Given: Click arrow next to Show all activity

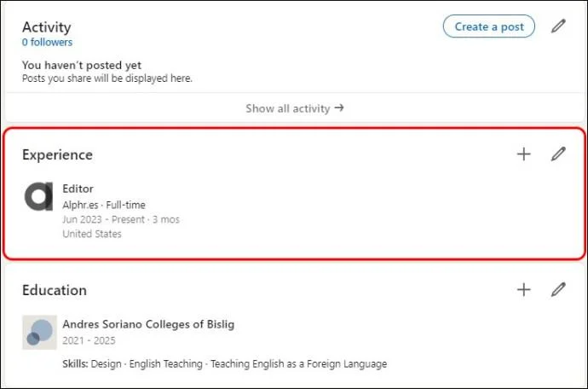Looking at the screenshot, I should tap(339, 108).
